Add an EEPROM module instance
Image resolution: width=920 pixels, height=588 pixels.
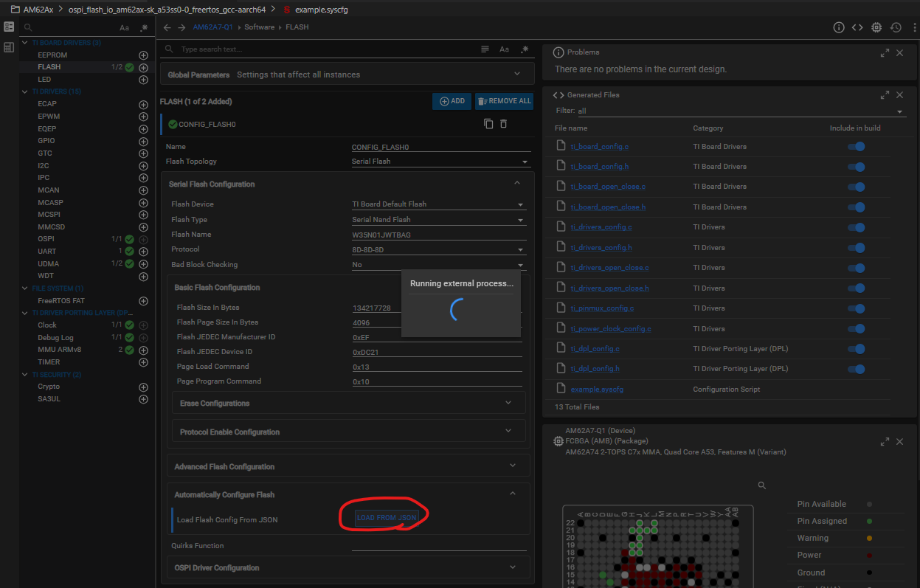[x=143, y=55]
